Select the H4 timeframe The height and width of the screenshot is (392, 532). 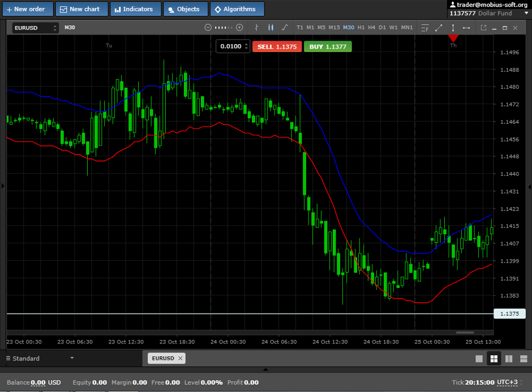coord(371,28)
